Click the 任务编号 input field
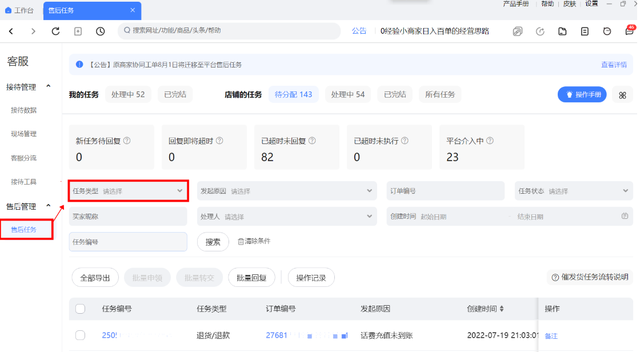The height and width of the screenshot is (352, 644). tap(128, 242)
